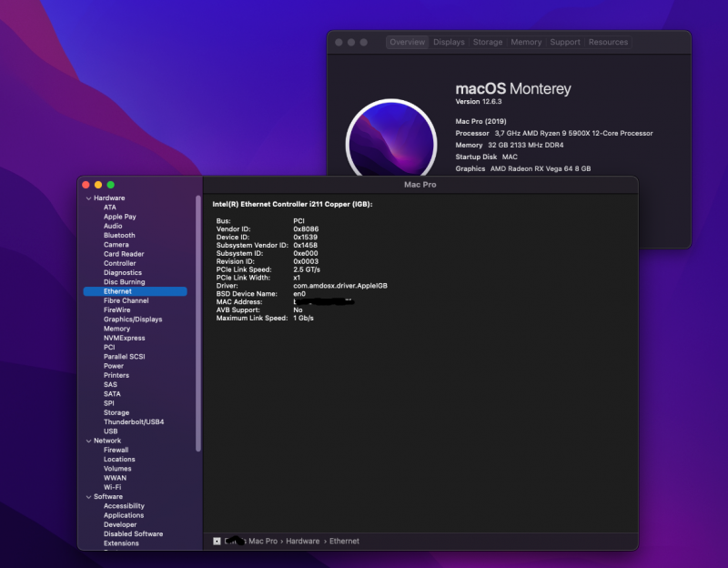Select the Memory tab in About This Mac

526,42
